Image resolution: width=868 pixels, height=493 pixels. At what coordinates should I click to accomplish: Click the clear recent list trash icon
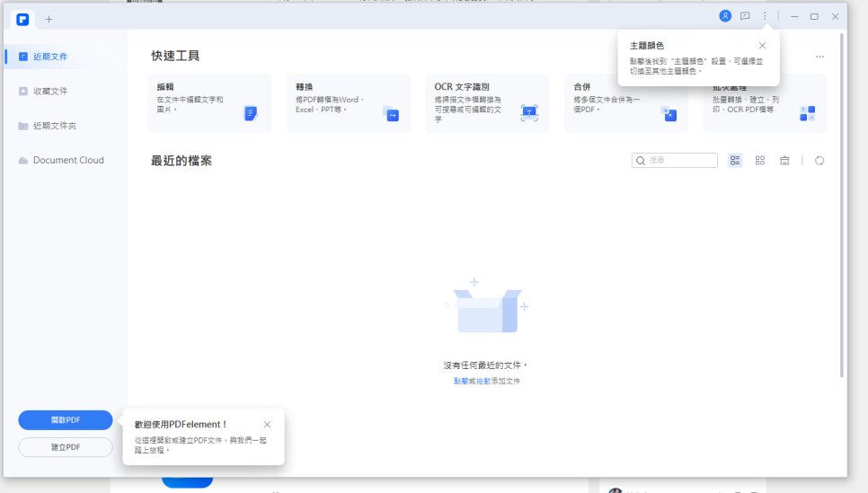click(x=784, y=161)
